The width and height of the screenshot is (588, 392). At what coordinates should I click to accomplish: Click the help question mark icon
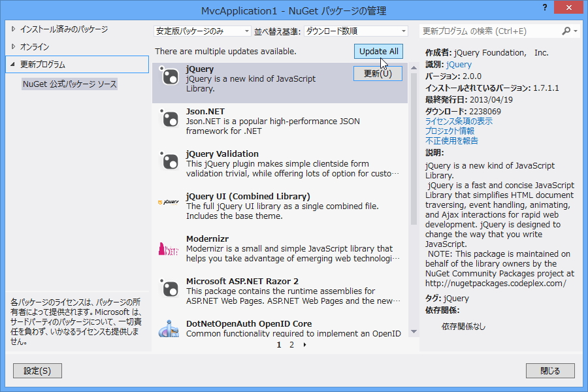pyautogui.click(x=544, y=8)
